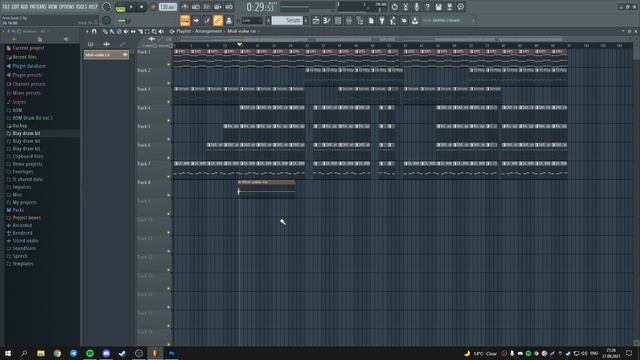Toggle typing keyboard to piano

pyautogui.click(x=185, y=20)
